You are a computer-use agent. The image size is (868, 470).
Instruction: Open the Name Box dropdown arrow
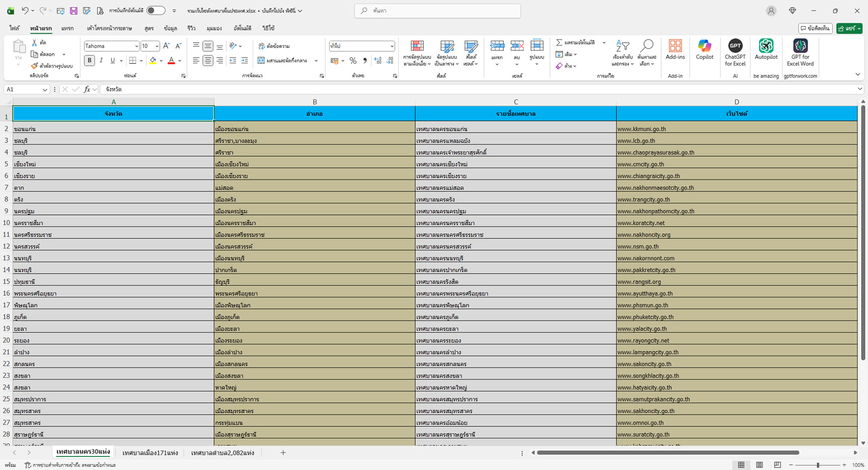45,89
